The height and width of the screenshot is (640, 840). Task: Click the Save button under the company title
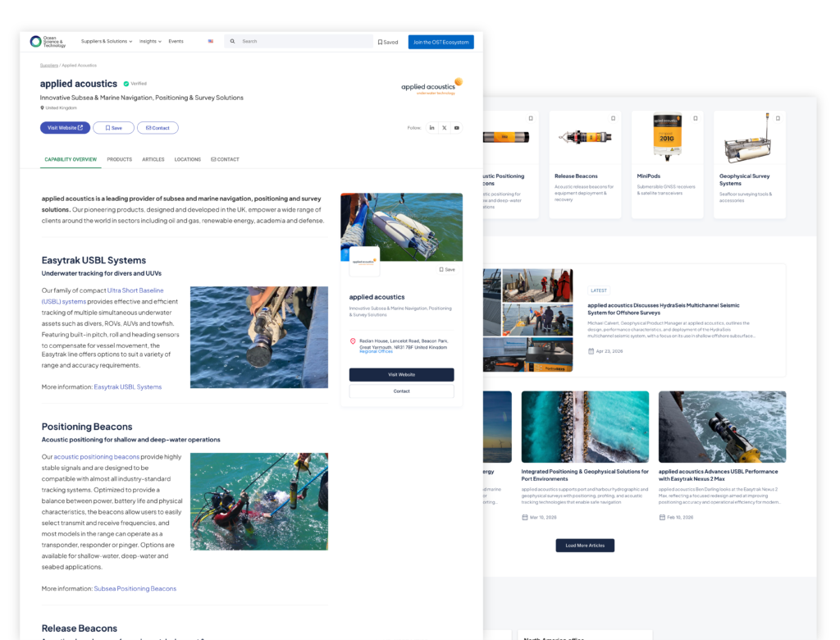[113, 127]
